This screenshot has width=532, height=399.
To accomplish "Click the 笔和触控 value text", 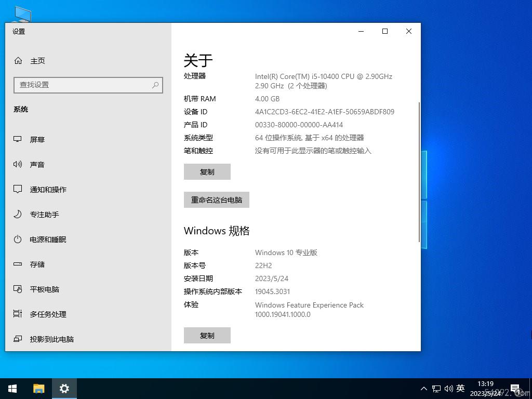I will [313, 151].
